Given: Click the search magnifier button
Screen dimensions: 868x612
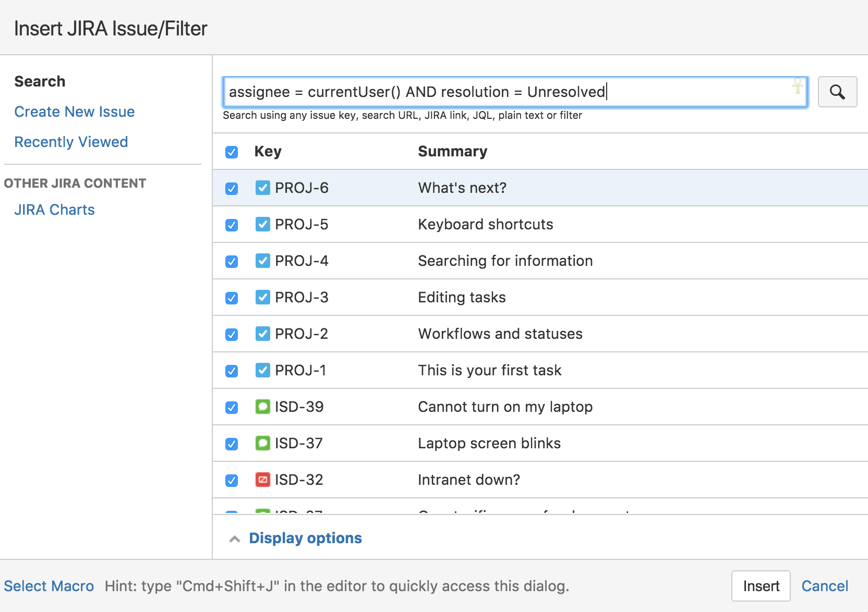Looking at the screenshot, I should point(837,92).
